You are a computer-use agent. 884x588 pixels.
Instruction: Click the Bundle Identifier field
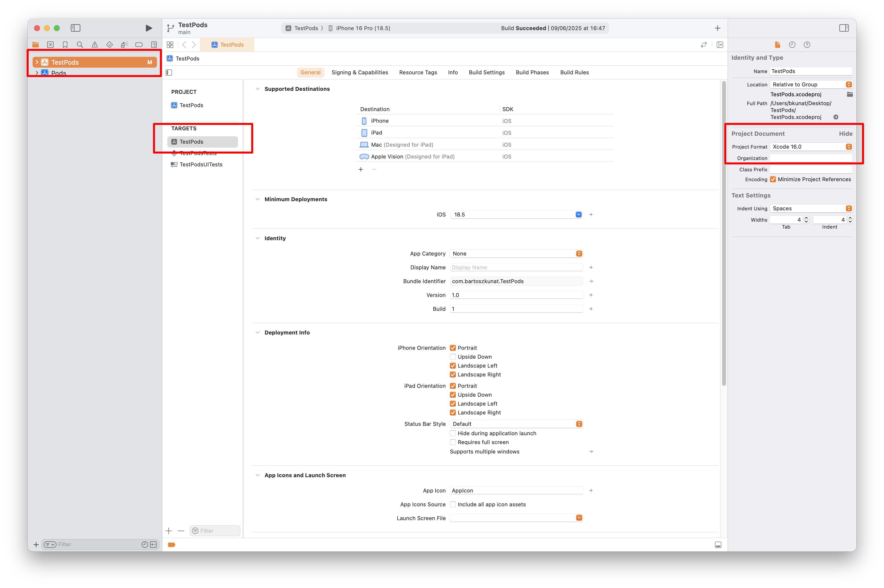click(516, 281)
